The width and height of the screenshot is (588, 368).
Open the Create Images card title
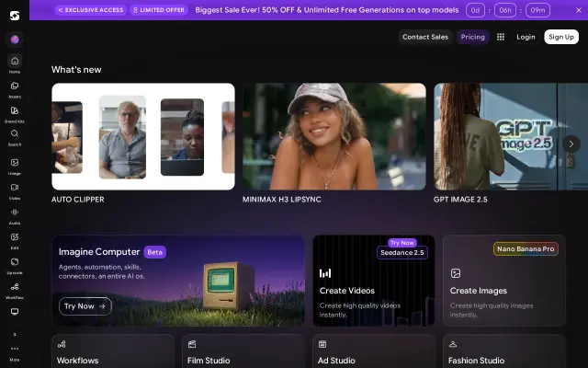[x=478, y=291]
